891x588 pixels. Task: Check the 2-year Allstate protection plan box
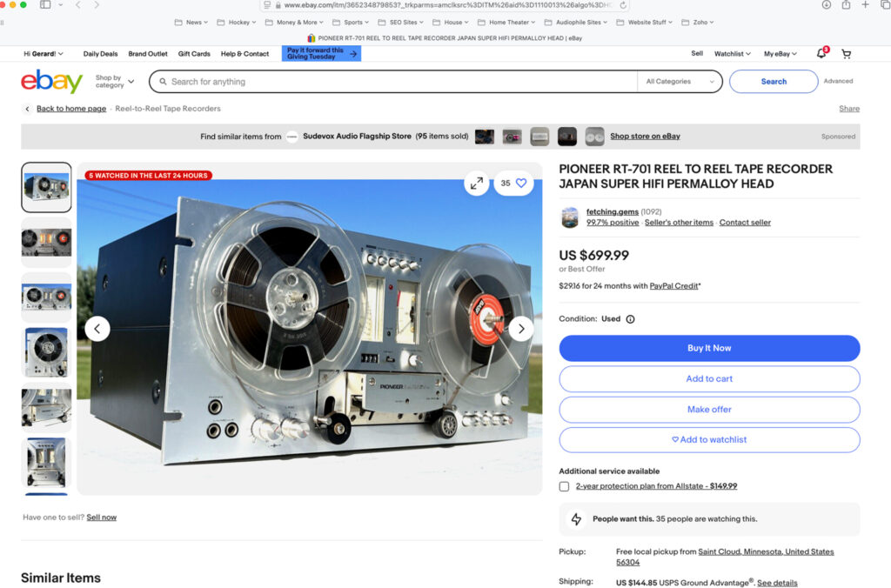pyautogui.click(x=564, y=486)
